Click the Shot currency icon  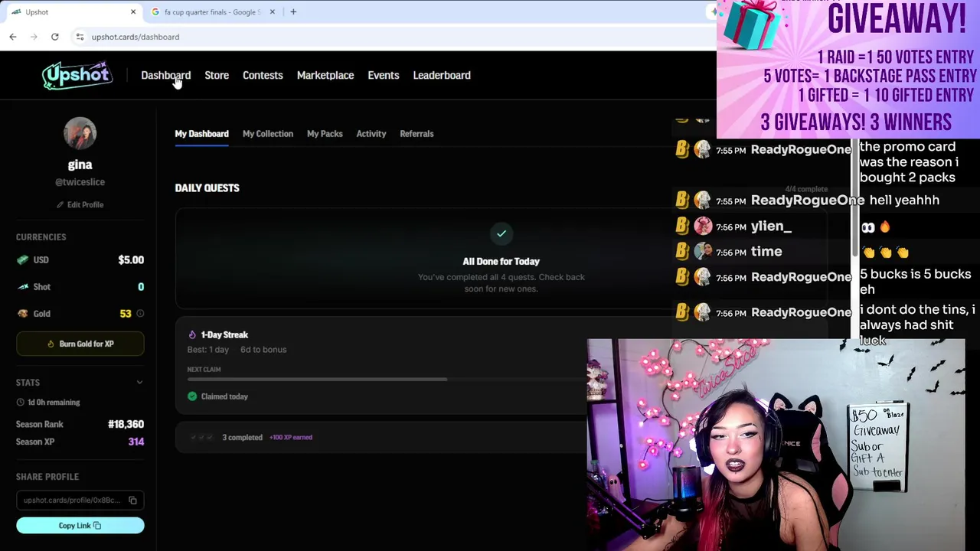[x=23, y=287]
